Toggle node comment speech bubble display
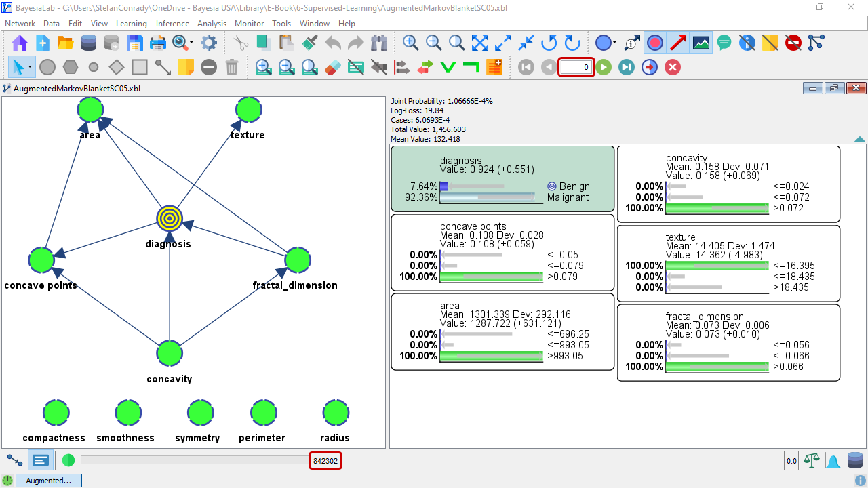868x488 pixels. (724, 43)
